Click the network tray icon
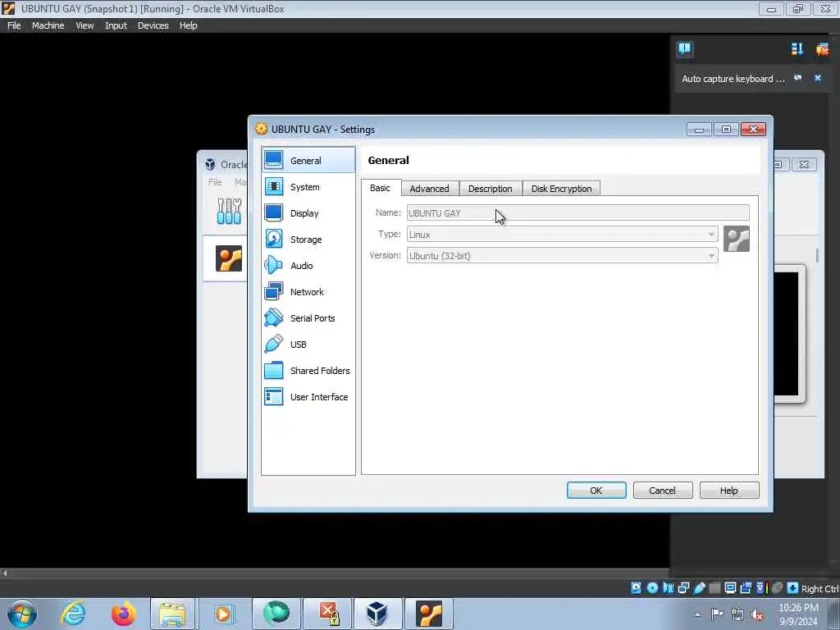This screenshot has width=840, height=630. coord(737,614)
